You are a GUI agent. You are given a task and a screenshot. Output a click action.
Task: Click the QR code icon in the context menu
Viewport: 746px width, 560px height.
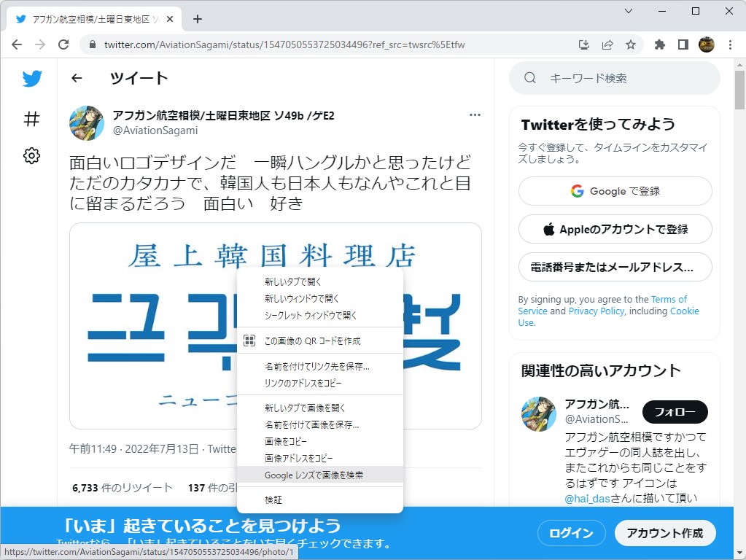click(x=249, y=341)
